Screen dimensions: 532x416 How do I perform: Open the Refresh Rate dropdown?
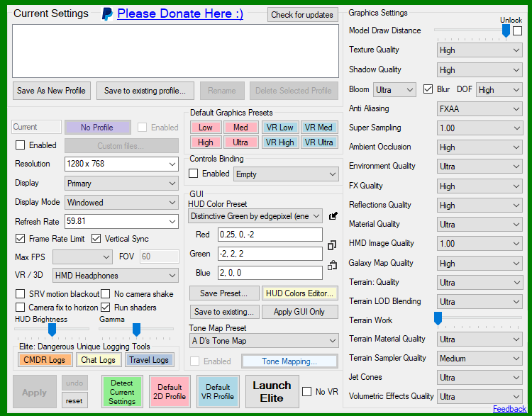pyautogui.click(x=121, y=221)
